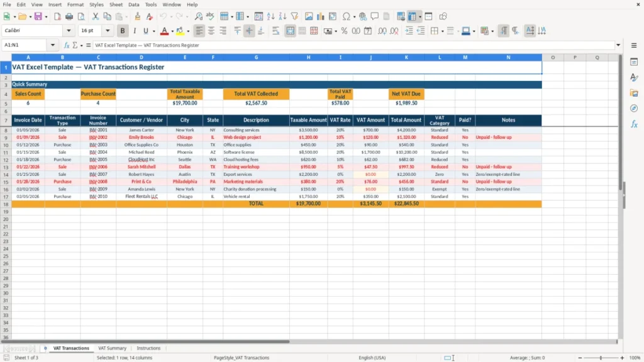Toggle Center Horizontally alignment
Screen dimensions: 644x362
pos(211,31)
